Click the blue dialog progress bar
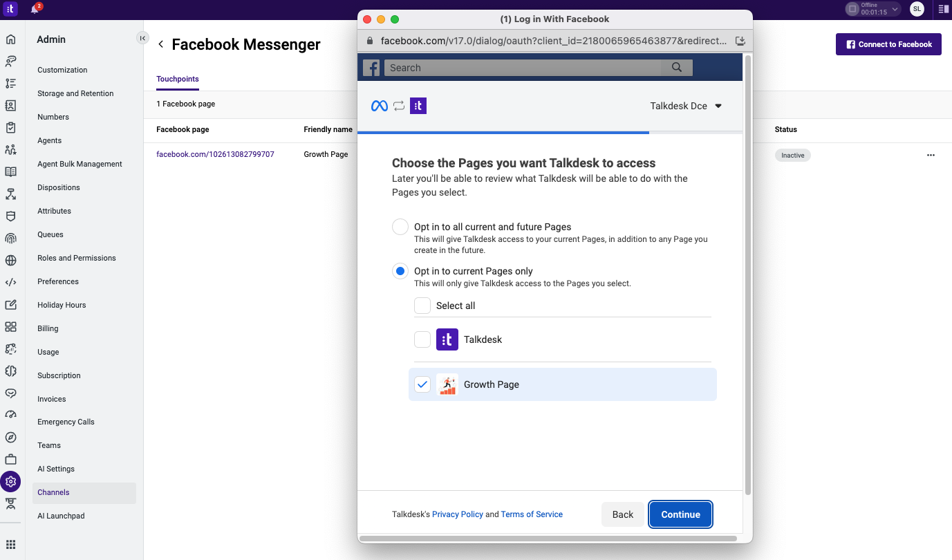Image resolution: width=952 pixels, height=560 pixels. click(503, 132)
